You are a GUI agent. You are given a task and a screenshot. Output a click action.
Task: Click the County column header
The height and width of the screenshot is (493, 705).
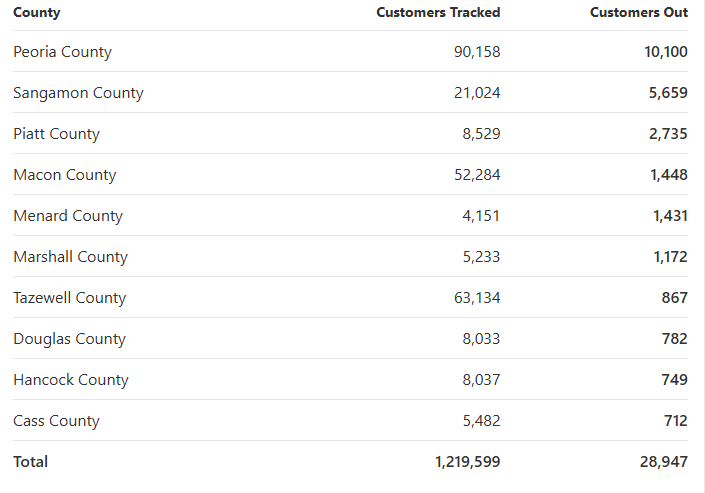pos(36,13)
